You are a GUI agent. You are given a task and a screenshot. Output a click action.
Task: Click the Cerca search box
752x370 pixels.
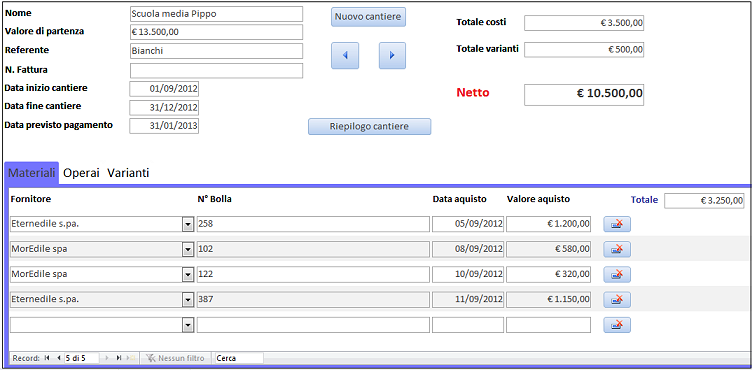pos(239,358)
